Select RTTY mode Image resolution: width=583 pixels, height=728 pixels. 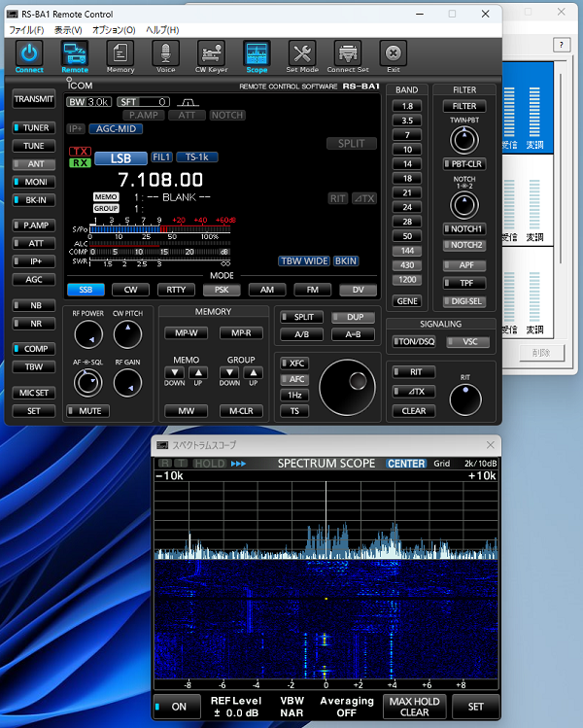(x=176, y=290)
